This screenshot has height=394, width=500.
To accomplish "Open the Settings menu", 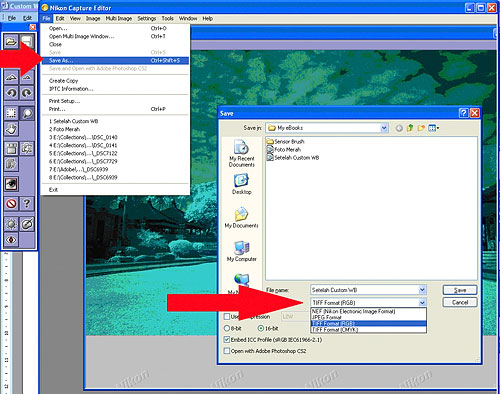I will [147, 18].
